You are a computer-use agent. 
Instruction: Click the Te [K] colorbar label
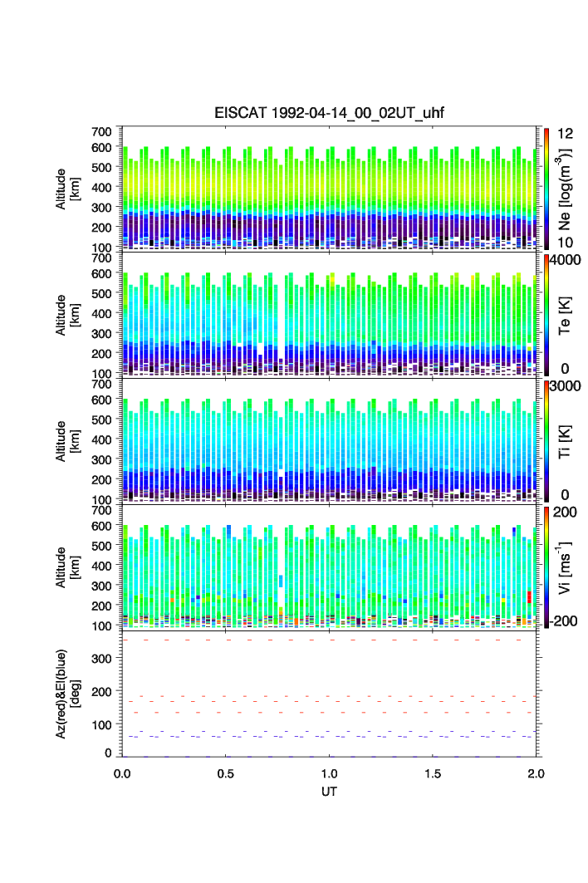pyautogui.click(x=565, y=316)
